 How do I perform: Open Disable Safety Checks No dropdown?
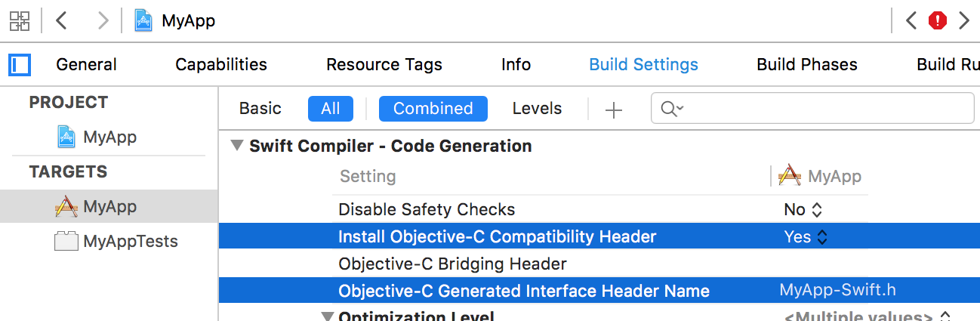pyautogui.click(x=803, y=210)
